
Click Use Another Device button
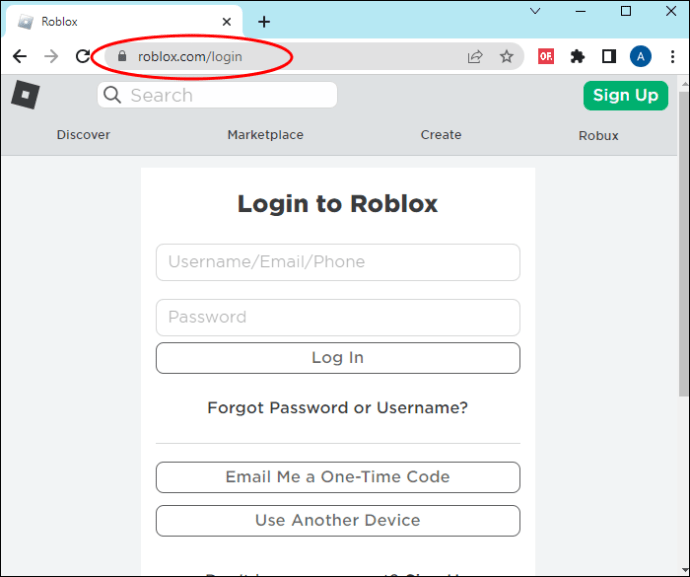[x=338, y=521]
